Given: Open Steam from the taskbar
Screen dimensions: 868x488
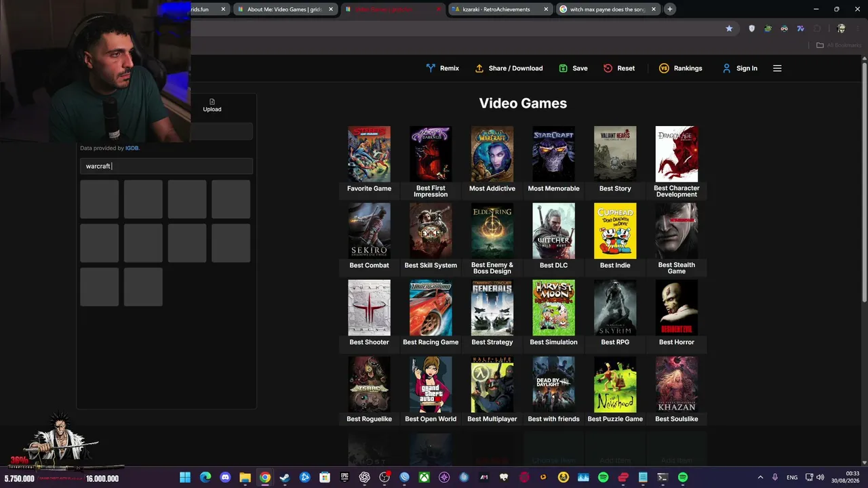Looking at the screenshot, I should pyautogui.click(x=285, y=477).
